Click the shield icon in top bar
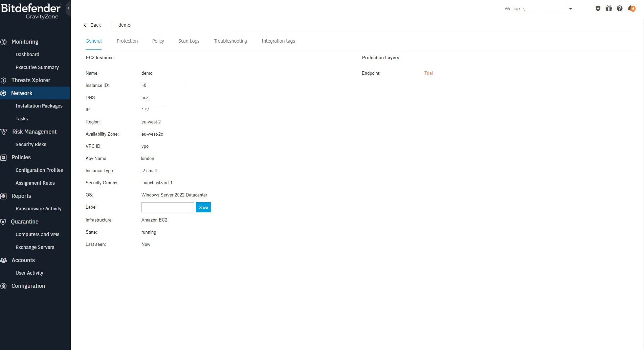The image size is (644, 350). 598,8
